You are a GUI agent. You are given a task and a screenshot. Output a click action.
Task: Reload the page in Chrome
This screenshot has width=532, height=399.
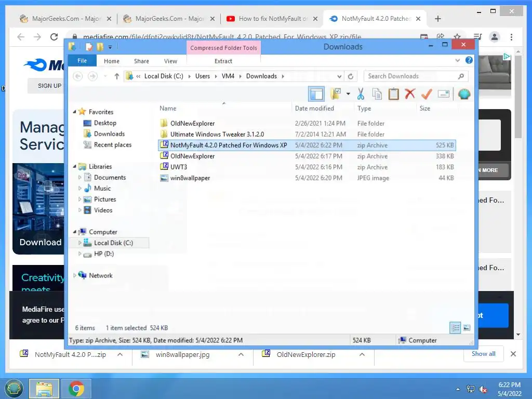tap(54, 37)
